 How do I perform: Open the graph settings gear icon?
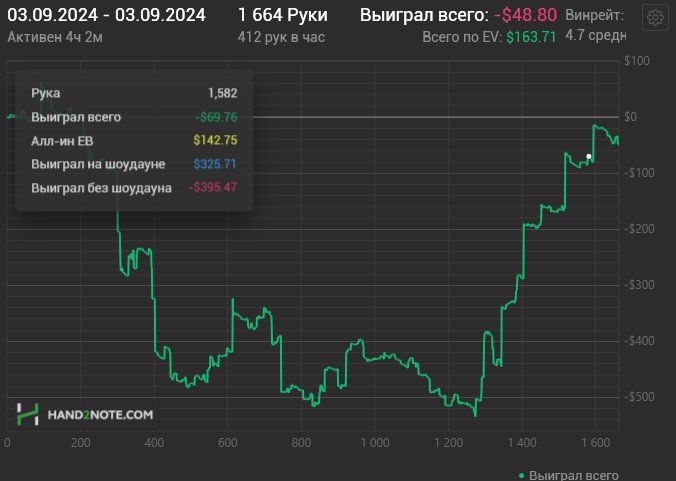coord(655,18)
